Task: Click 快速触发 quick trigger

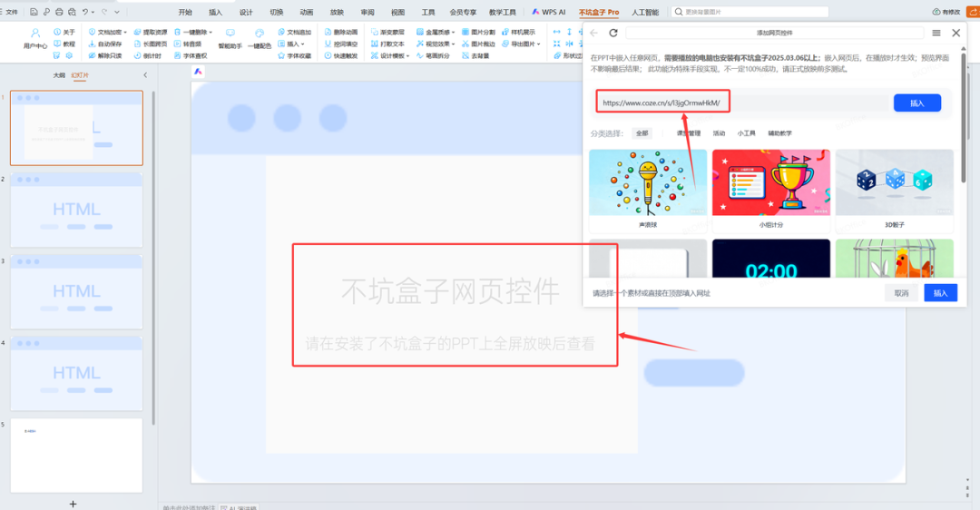Action: pos(341,55)
